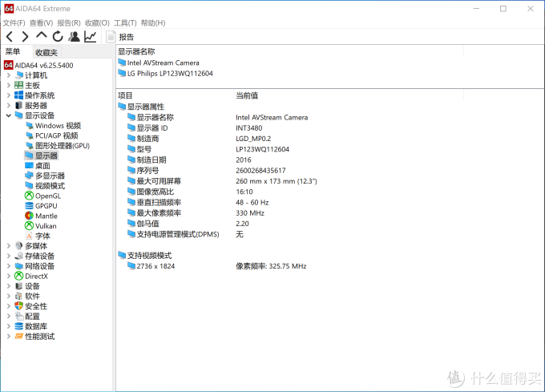Open the 报告(R) menu
545x392 pixels.
point(69,23)
